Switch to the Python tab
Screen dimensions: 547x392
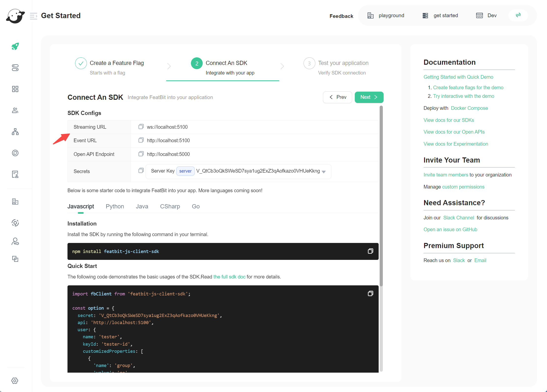(x=115, y=206)
